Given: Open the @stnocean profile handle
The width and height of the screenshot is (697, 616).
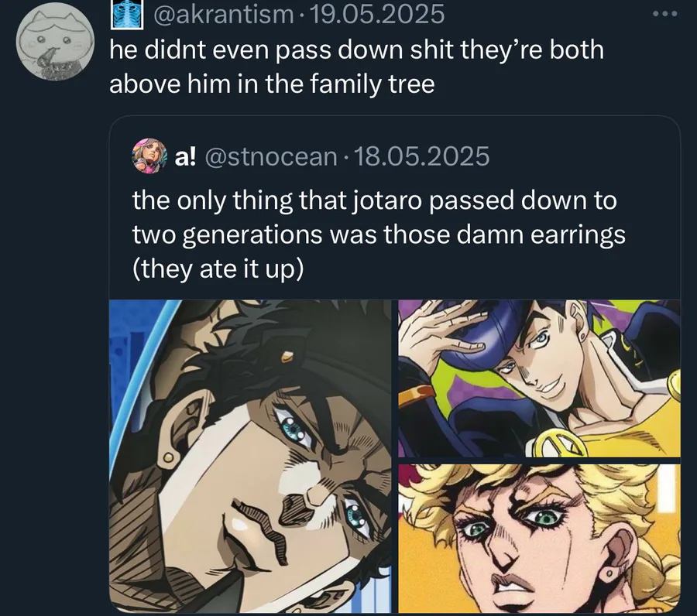Looking at the screenshot, I should pos(271,156).
